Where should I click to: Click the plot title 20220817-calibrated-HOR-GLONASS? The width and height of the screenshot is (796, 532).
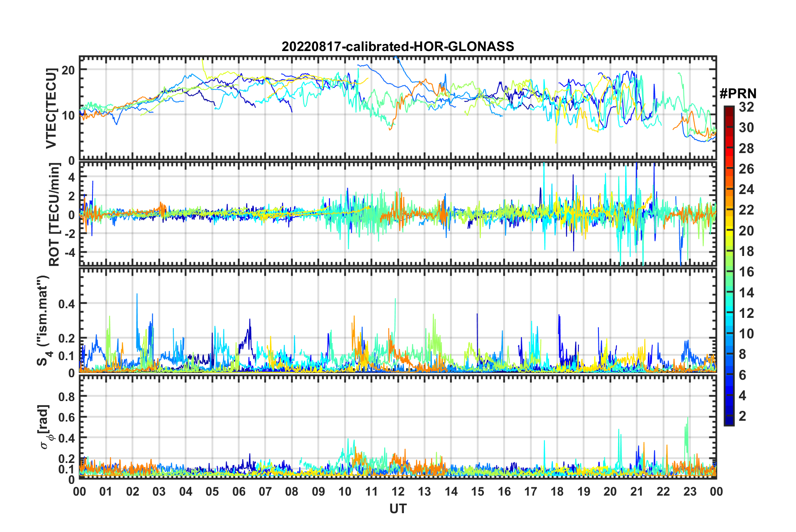click(398, 46)
